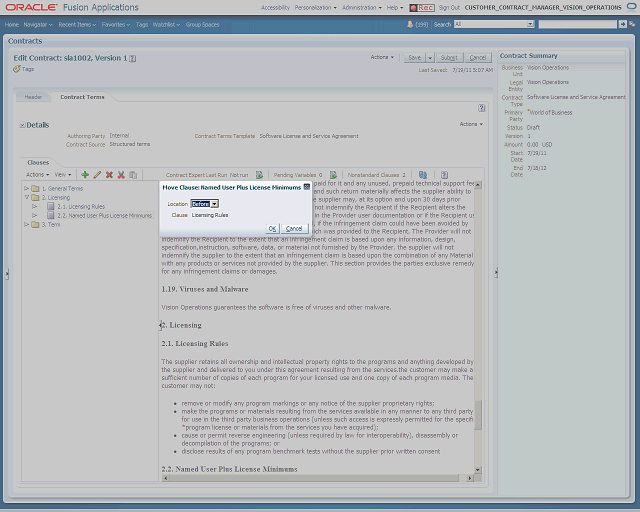Click the Home link
The image size is (640, 512).
tap(11, 24)
